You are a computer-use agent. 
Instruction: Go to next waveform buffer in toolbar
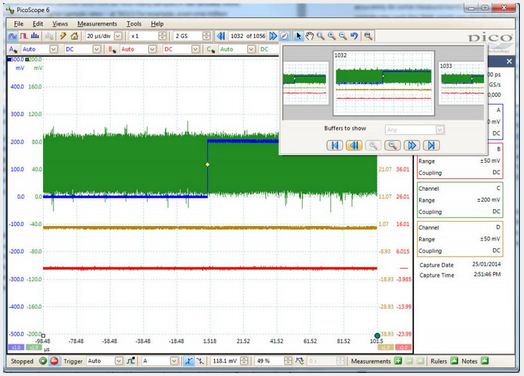[273, 36]
